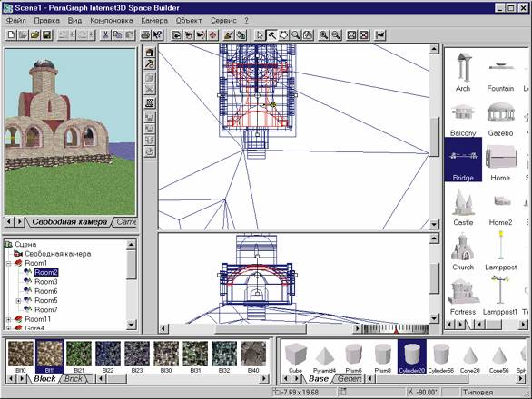Switch to the Brick textures tab
The image size is (532, 399).
[74, 379]
